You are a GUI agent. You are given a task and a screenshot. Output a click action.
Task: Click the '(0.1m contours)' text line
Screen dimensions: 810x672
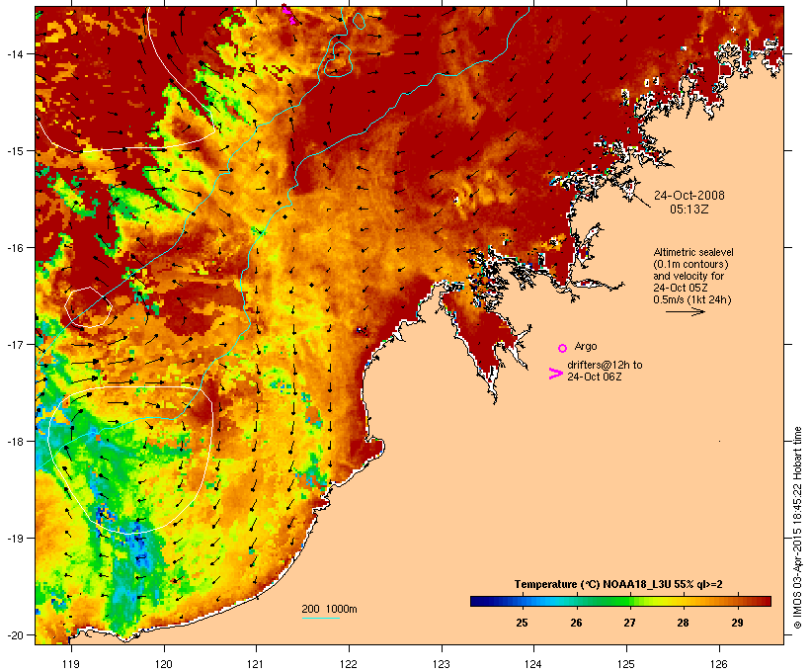coord(691,264)
